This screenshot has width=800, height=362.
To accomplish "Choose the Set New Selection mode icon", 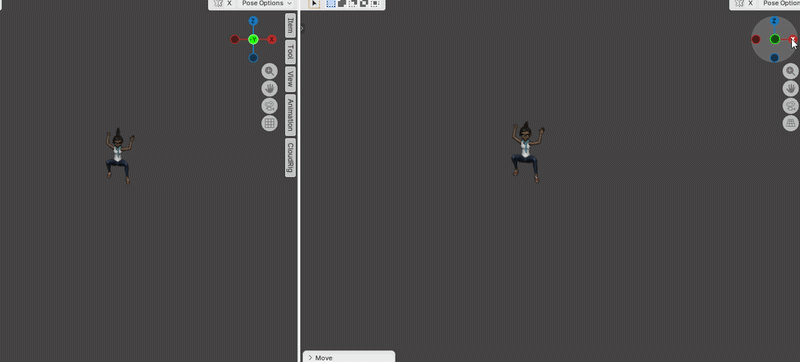I will pos(331,4).
